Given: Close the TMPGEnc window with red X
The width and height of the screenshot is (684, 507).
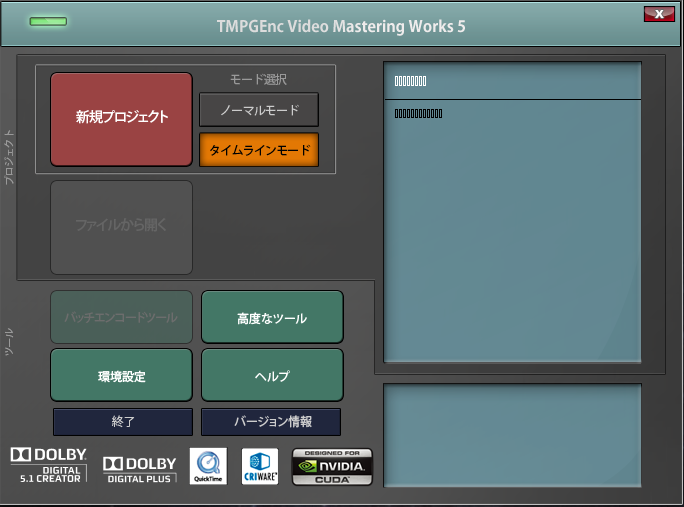Looking at the screenshot, I should (659, 14).
